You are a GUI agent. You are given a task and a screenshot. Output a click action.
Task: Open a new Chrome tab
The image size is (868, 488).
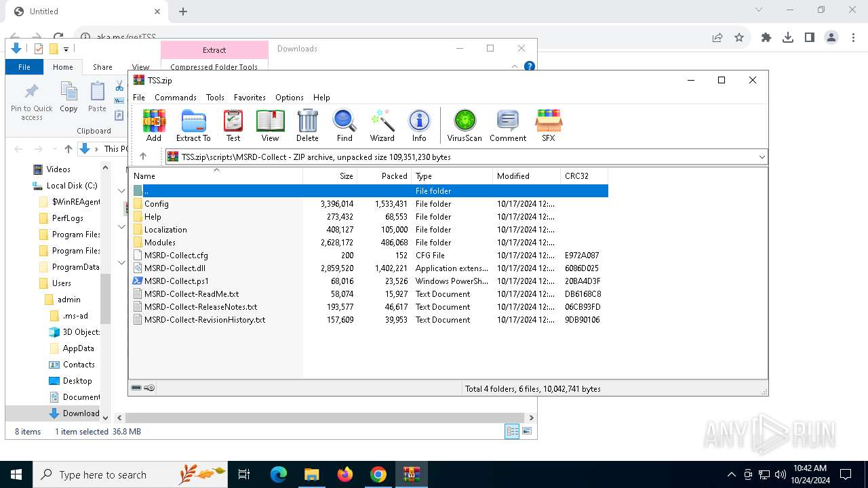(x=183, y=12)
